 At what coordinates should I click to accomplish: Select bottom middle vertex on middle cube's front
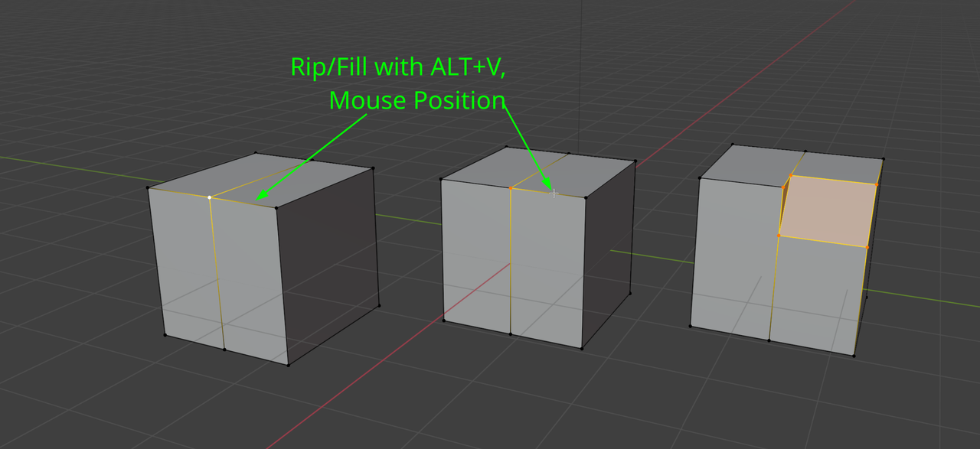click(511, 333)
